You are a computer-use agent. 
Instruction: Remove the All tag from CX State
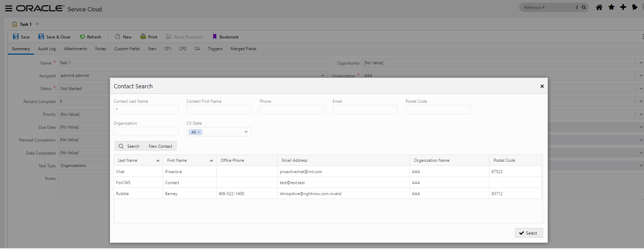click(199, 132)
